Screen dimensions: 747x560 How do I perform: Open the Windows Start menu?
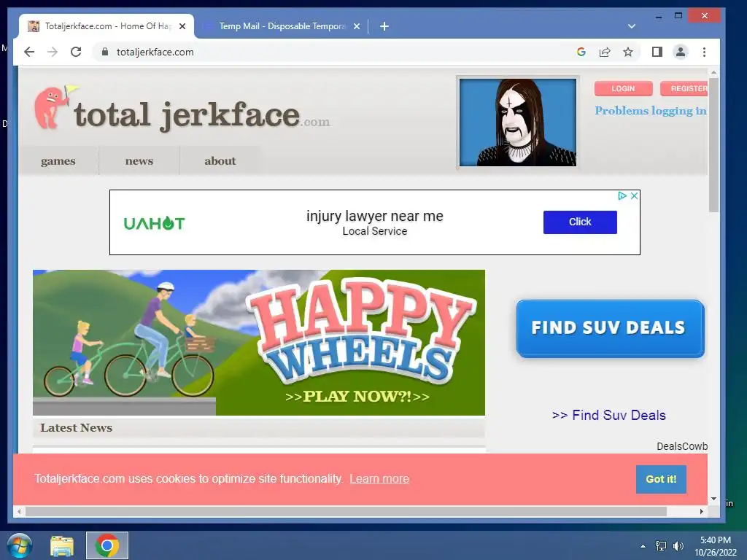coord(19,545)
